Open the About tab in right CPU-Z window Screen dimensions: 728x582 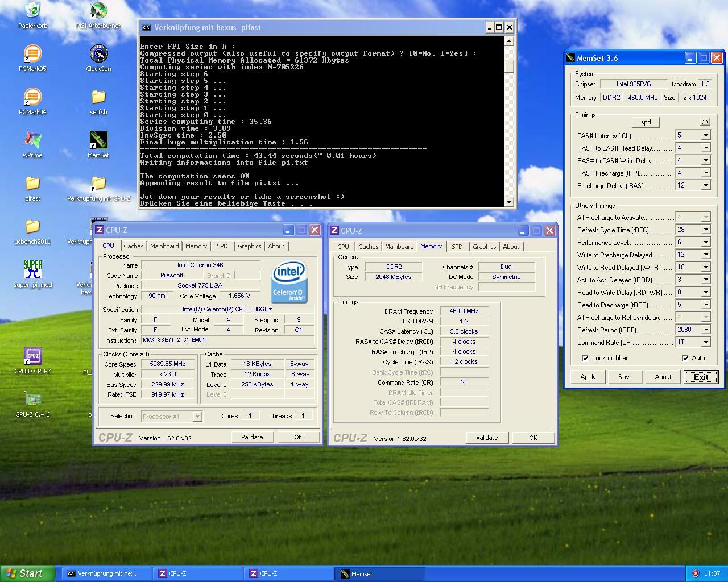coord(511,247)
